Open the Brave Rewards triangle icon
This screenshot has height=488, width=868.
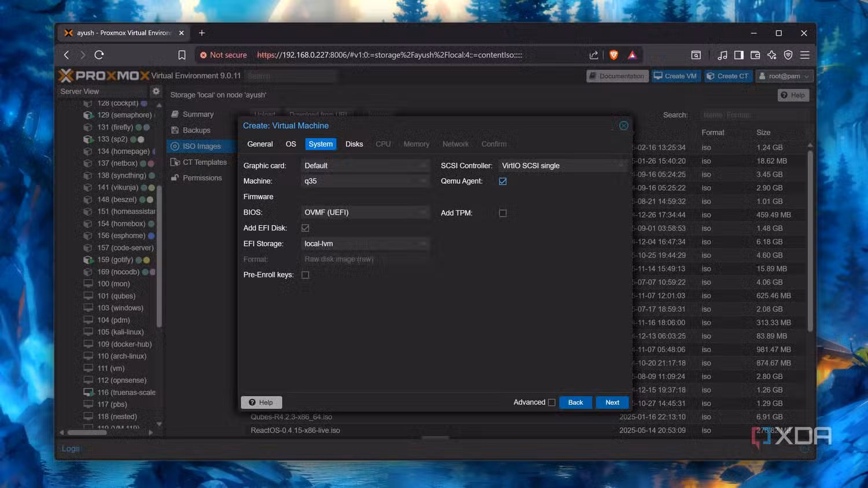point(632,55)
